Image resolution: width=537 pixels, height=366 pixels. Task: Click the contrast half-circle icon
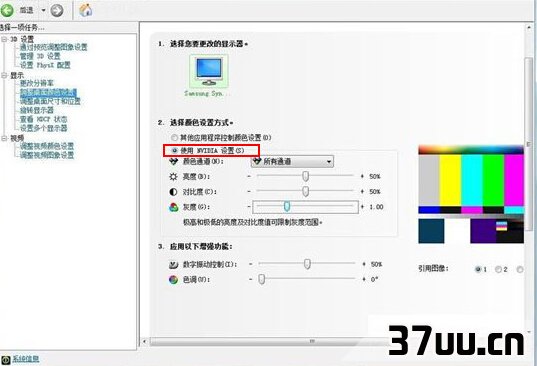tap(174, 192)
